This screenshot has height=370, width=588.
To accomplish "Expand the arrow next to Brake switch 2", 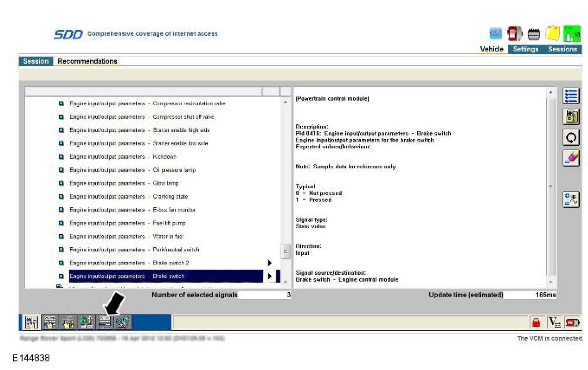I will click(270, 263).
